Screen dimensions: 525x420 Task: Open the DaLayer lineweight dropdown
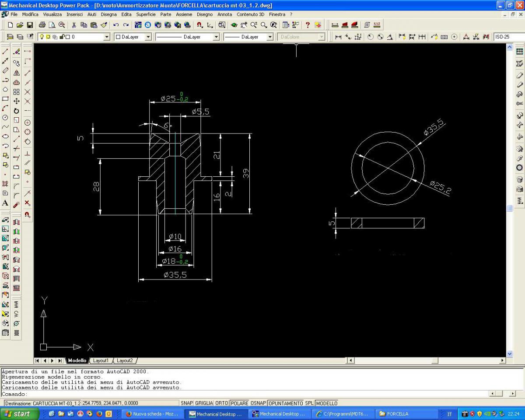click(270, 37)
